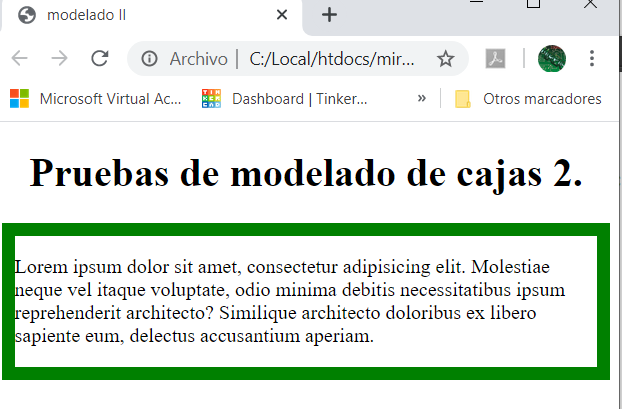This screenshot has width=622, height=409.
Task: Close the 'modelado II' tab
Action: pos(282,15)
